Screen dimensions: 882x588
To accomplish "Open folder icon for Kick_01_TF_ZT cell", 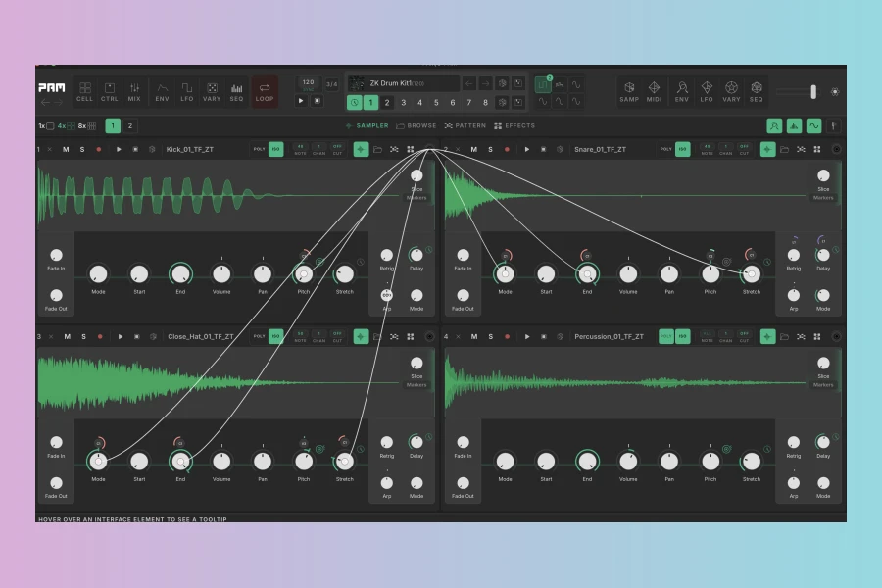I will [x=377, y=149].
